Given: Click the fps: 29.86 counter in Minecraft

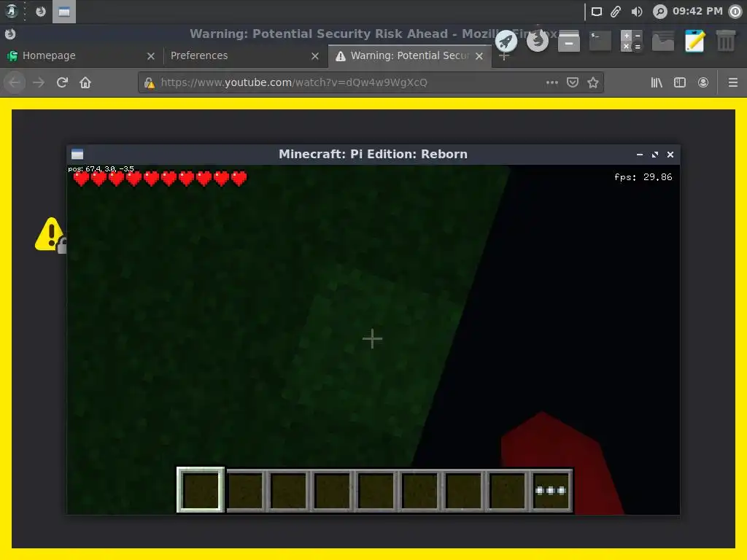Looking at the screenshot, I should point(643,177).
